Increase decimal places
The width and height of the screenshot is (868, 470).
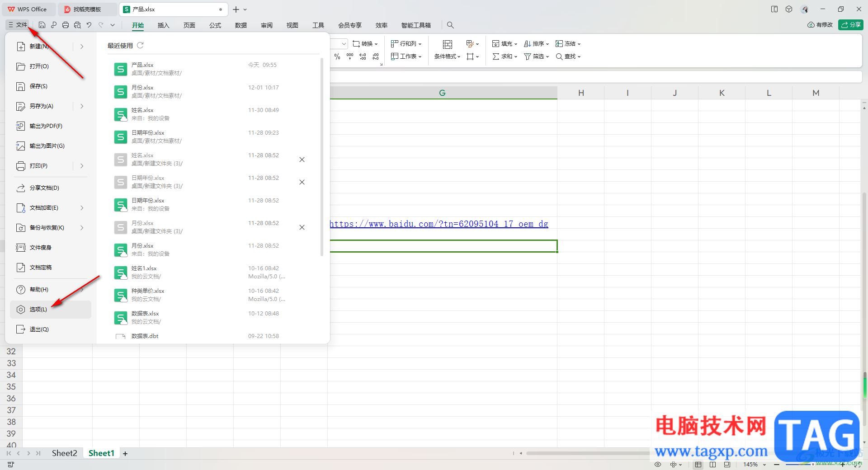coord(363,56)
